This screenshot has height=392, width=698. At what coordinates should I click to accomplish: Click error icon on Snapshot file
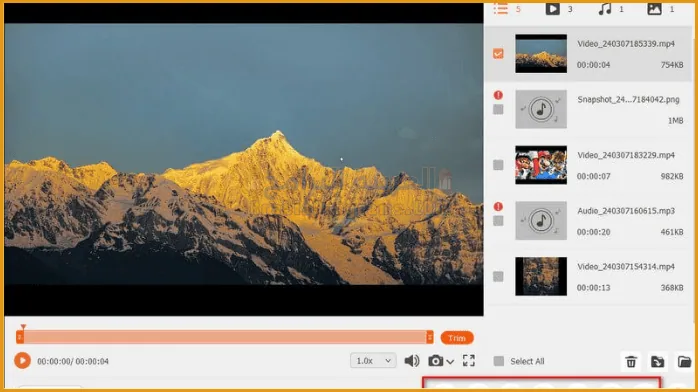coord(499,95)
